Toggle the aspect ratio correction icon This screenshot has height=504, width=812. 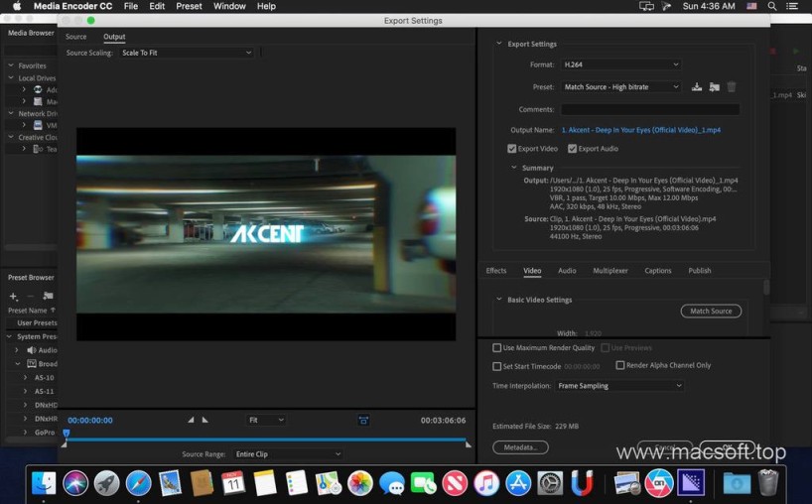pyautogui.click(x=363, y=421)
